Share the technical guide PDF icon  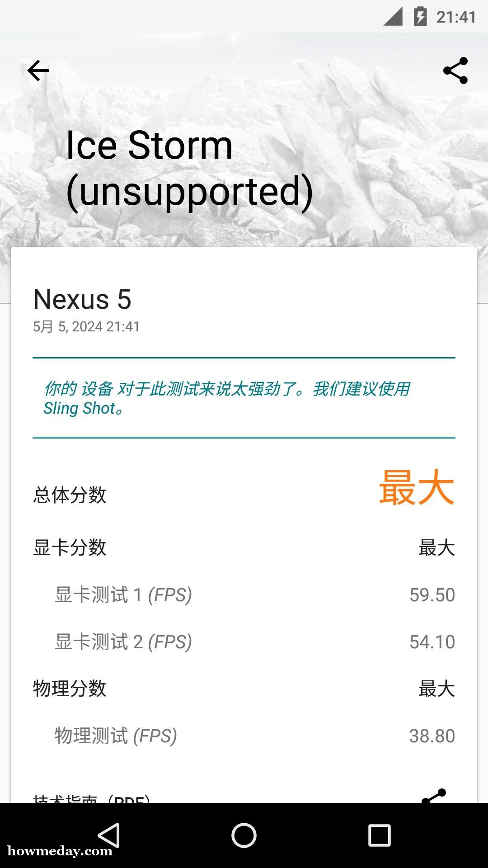point(434,796)
